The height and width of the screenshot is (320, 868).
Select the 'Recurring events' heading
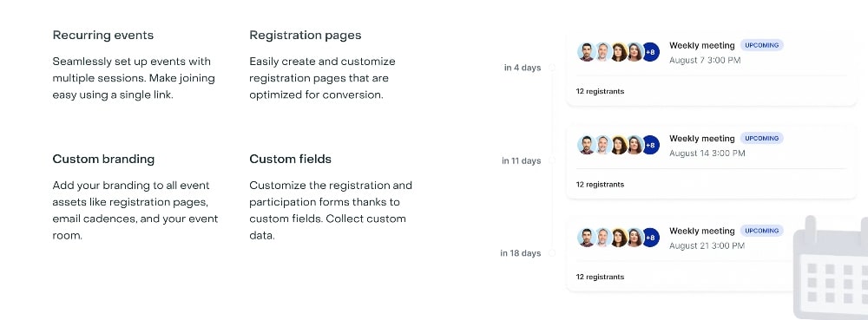point(103,36)
